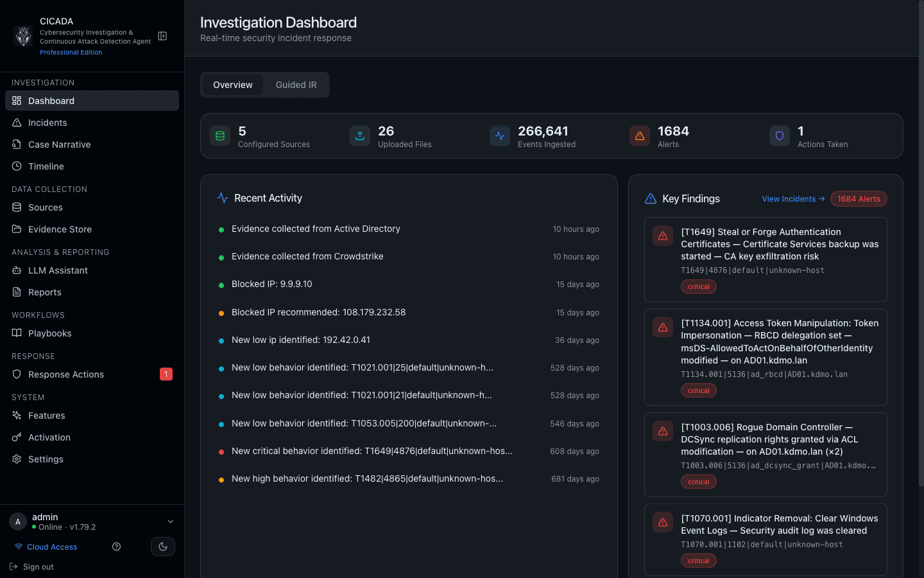Select the high behavior T1482 activity row
Image resolution: width=924 pixels, height=578 pixels.
pyautogui.click(x=409, y=479)
